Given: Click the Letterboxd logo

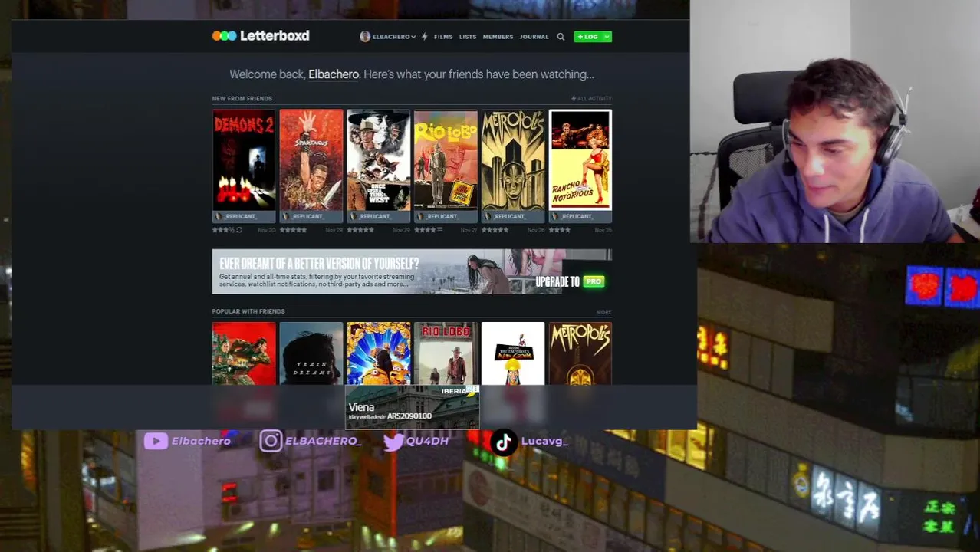Looking at the screenshot, I should coord(261,35).
